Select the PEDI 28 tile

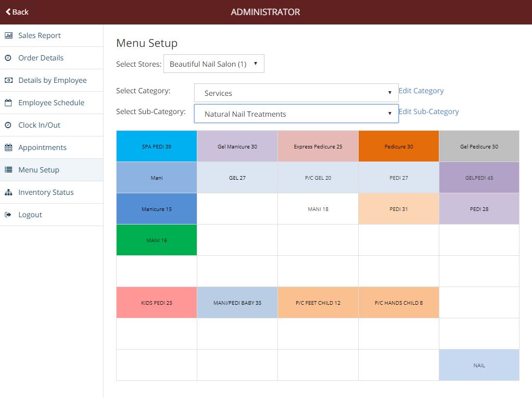click(x=479, y=209)
